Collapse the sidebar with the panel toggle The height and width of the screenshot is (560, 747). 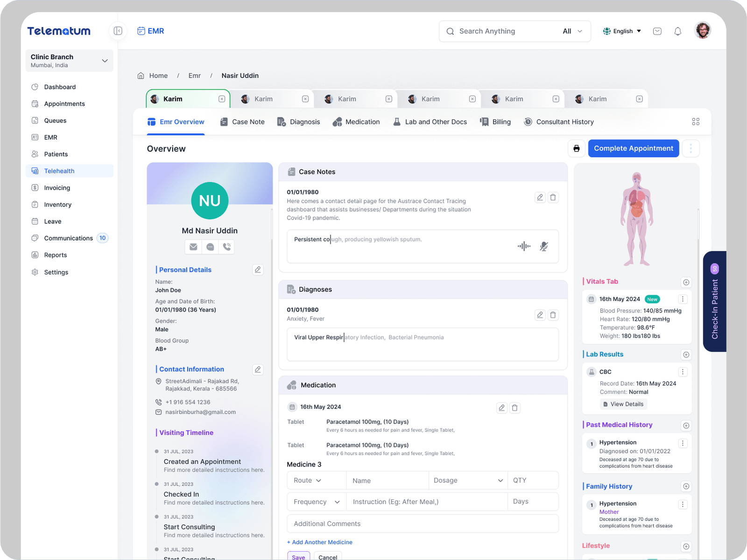(x=118, y=31)
